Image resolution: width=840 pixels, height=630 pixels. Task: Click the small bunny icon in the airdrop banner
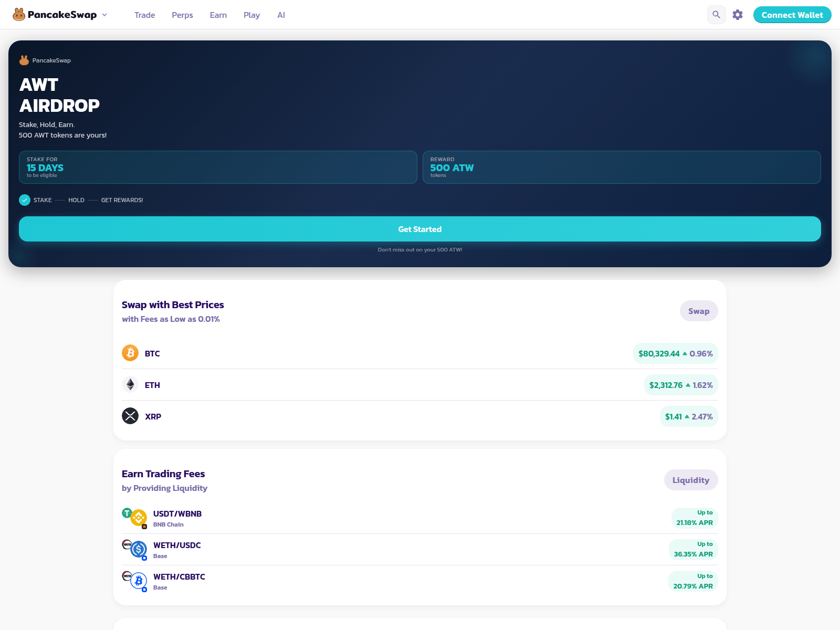pyautogui.click(x=24, y=60)
